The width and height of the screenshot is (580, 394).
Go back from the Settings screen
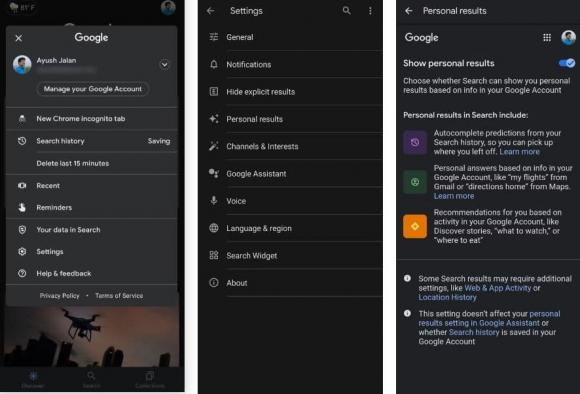tap(210, 11)
